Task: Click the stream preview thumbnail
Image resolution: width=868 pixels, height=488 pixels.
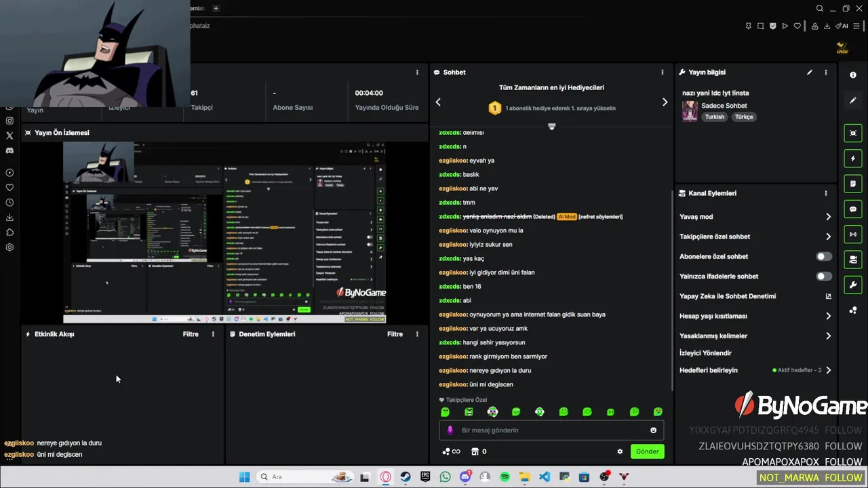Action: click(224, 232)
